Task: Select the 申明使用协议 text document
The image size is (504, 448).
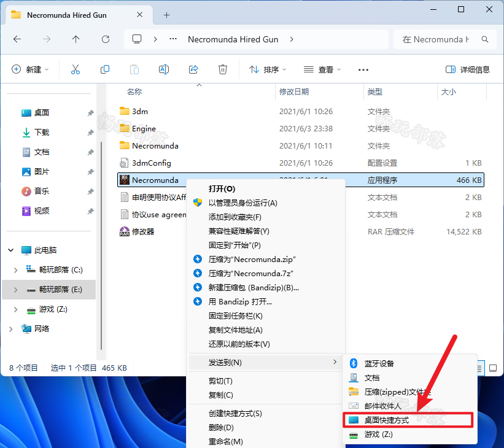Action: tap(152, 198)
